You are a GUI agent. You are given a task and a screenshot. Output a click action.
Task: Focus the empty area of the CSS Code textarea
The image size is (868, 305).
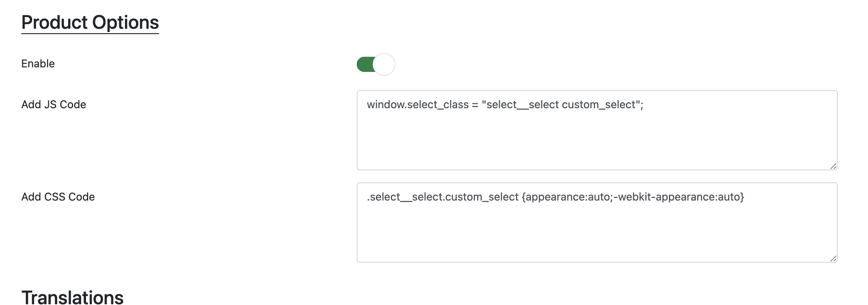click(596, 235)
